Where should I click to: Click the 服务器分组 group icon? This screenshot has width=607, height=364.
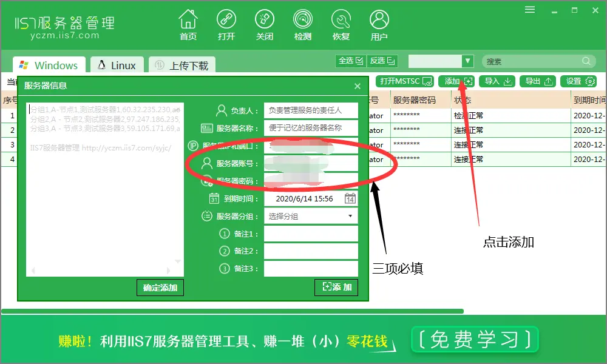pos(207,216)
